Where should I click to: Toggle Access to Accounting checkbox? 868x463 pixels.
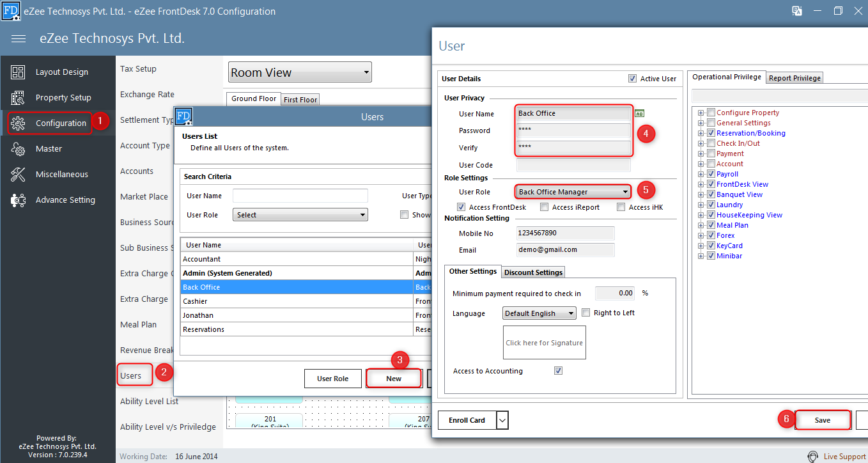pos(559,370)
